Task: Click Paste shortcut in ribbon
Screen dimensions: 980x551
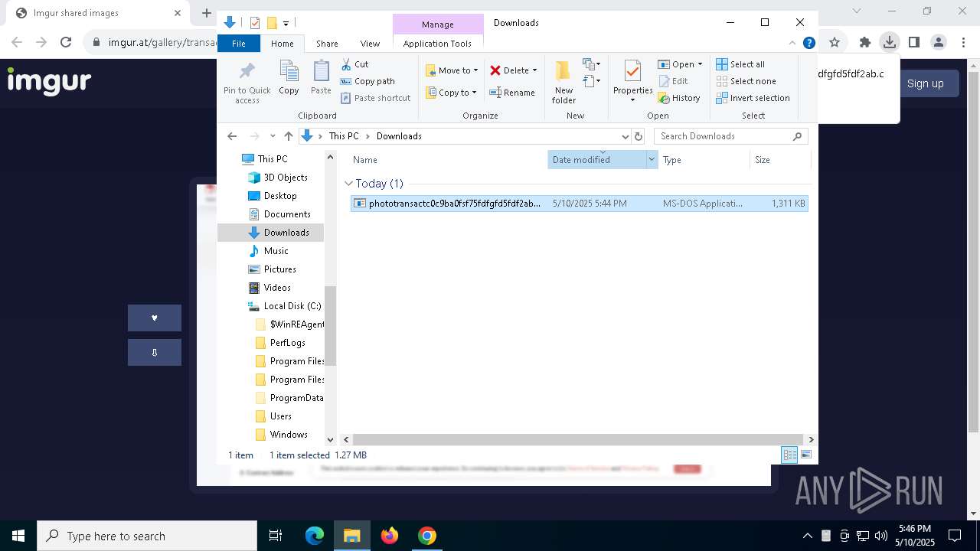Action: click(x=375, y=98)
